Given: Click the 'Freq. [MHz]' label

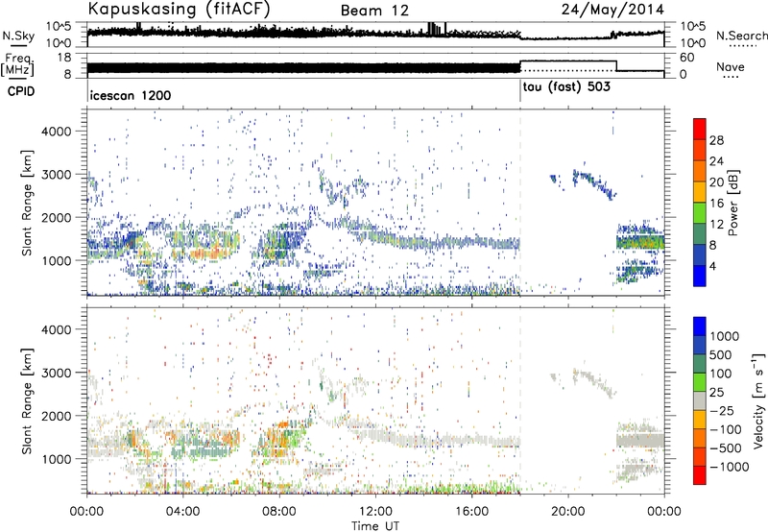Looking at the screenshot, I should click(17, 65).
